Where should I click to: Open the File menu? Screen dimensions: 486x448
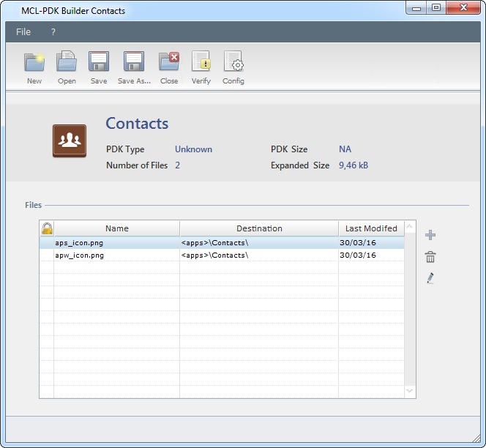point(23,32)
